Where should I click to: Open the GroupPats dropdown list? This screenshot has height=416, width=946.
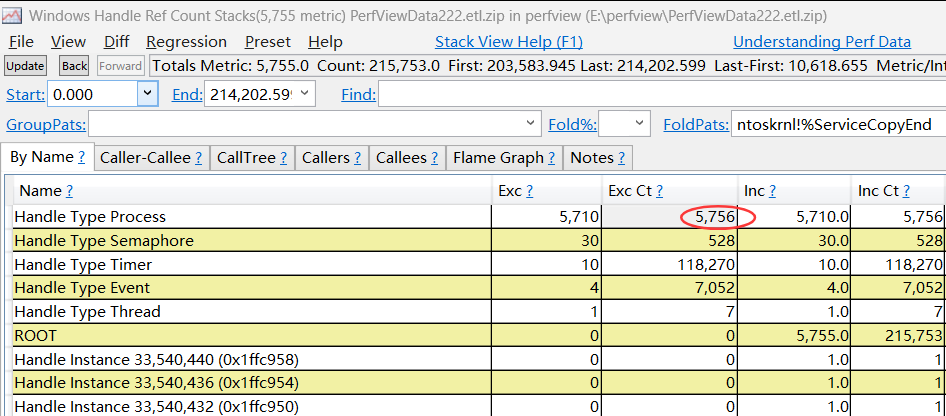tap(531, 124)
